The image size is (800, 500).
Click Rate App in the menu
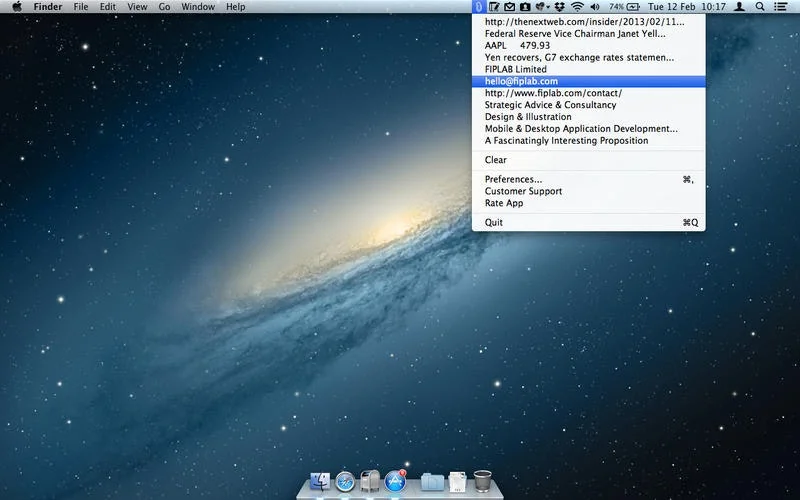point(504,203)
